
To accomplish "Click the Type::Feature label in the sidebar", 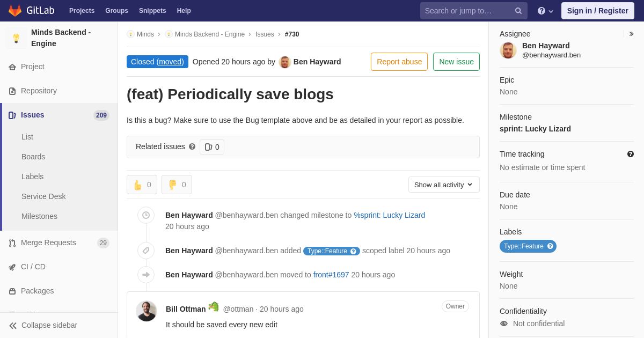I will (528, 246).
